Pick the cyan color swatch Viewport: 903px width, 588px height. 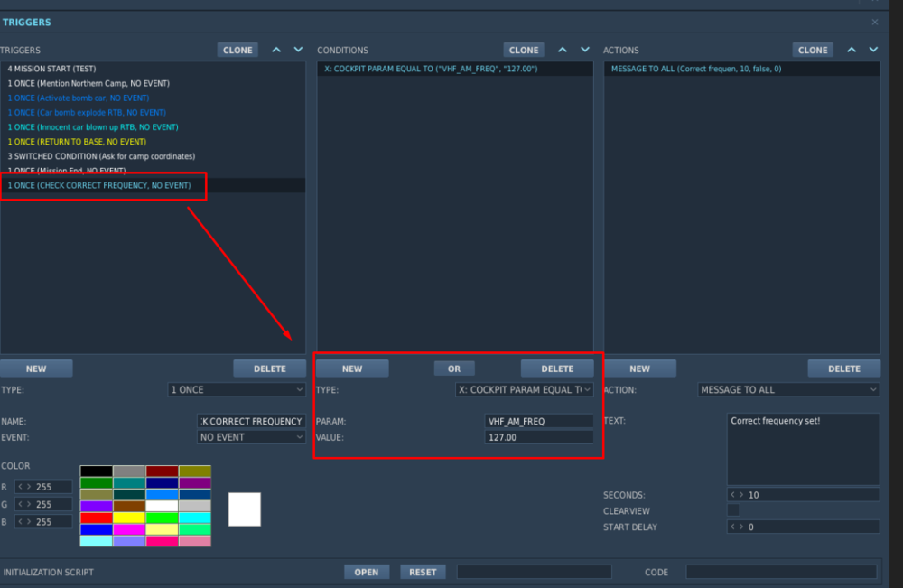[x=195, y=518]
